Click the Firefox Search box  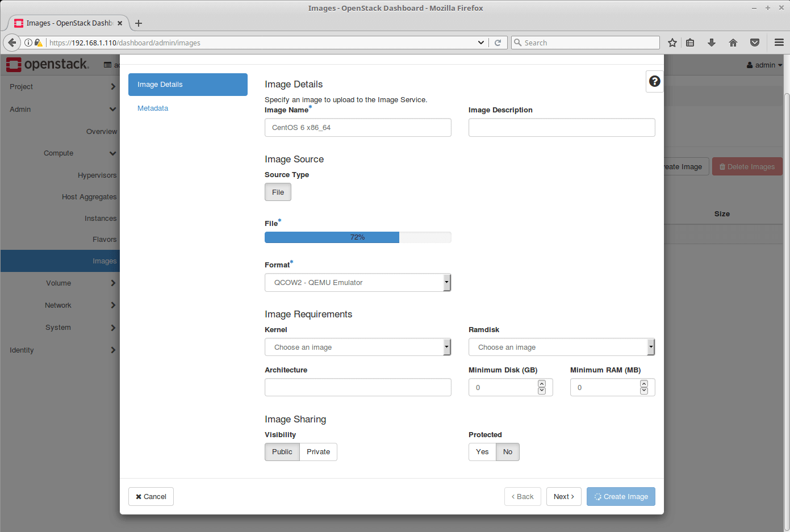coord(586,43)
